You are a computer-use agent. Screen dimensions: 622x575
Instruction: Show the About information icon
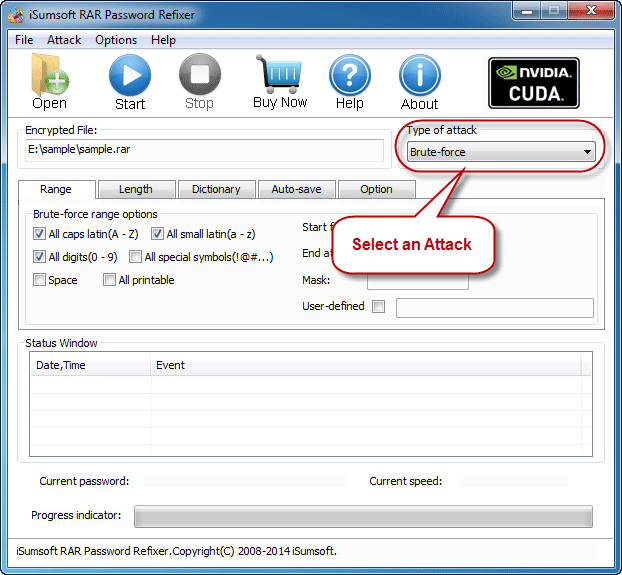pyautogui.click(x=420, y=75)
